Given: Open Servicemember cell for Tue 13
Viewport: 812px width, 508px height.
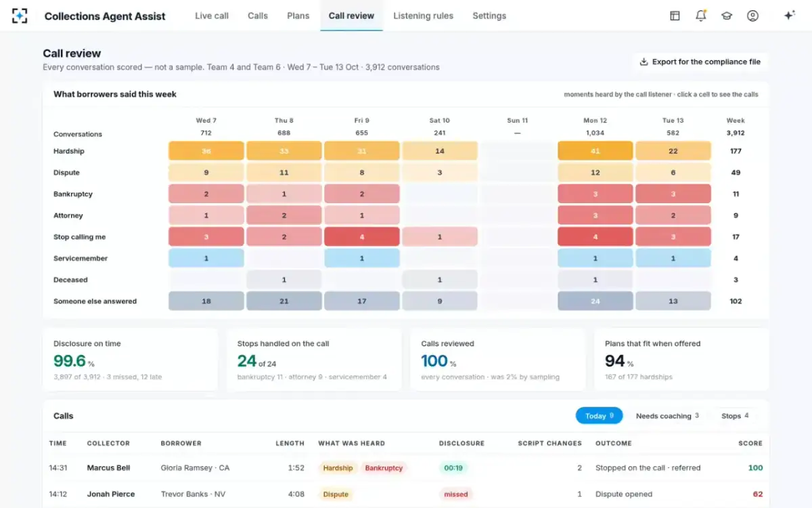Looking at the screenshot, I should 673,258.
